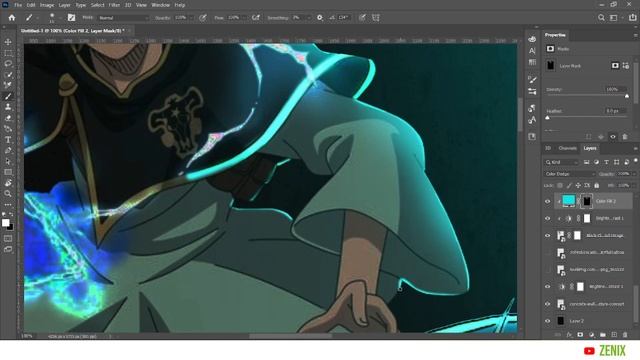The width and height of the screenshot is (640, 360).
Task: Select the Color Fill 2 layer mask thumbnail
Action: pos(587,201)
